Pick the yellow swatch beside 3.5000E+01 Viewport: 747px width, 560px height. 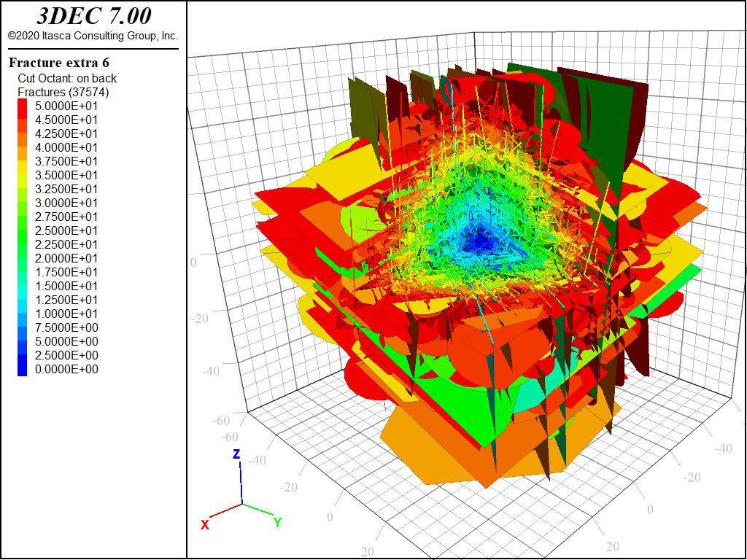pos(23,175)
